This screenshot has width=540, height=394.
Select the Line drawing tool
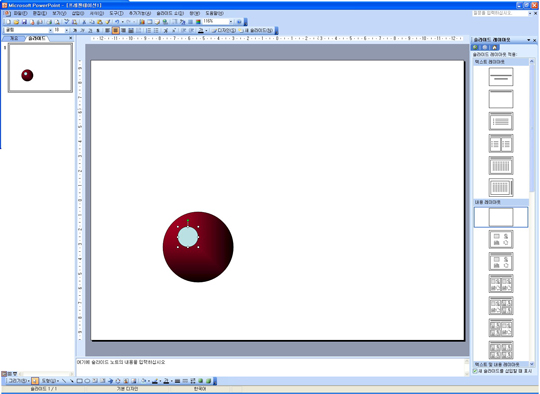64,381
